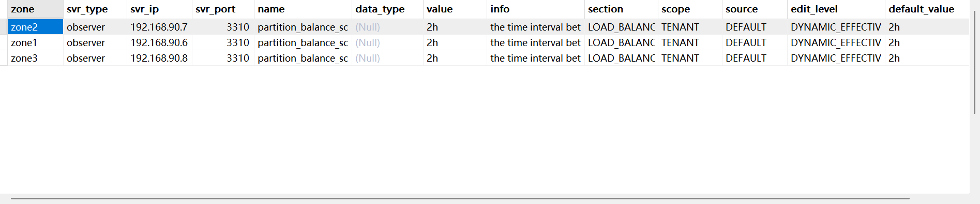Select IP cell 192.168.90.6

coord(159,42)
